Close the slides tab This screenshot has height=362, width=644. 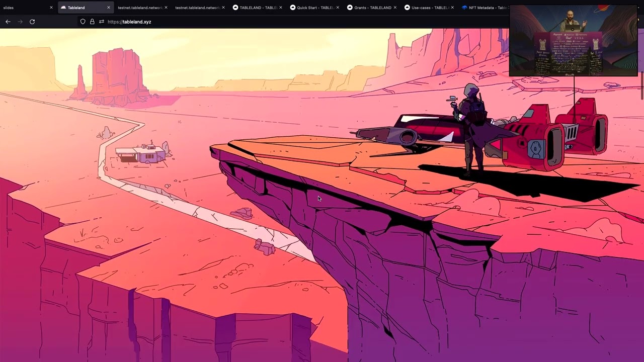point(51,8)
